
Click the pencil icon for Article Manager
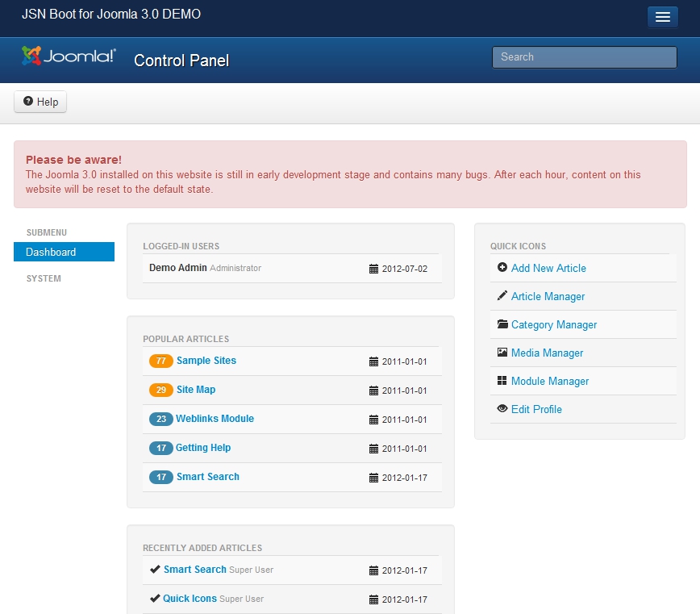click(x=502, y=296)
